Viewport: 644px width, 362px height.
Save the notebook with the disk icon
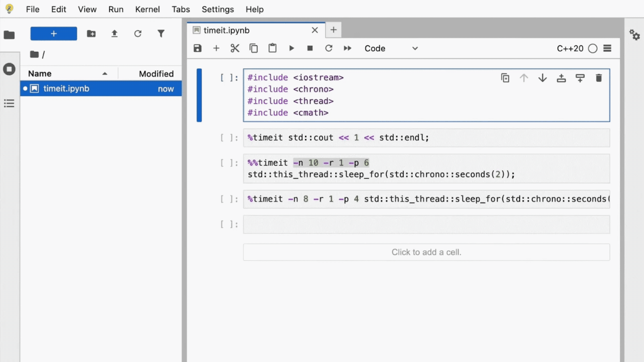point(198,48)
